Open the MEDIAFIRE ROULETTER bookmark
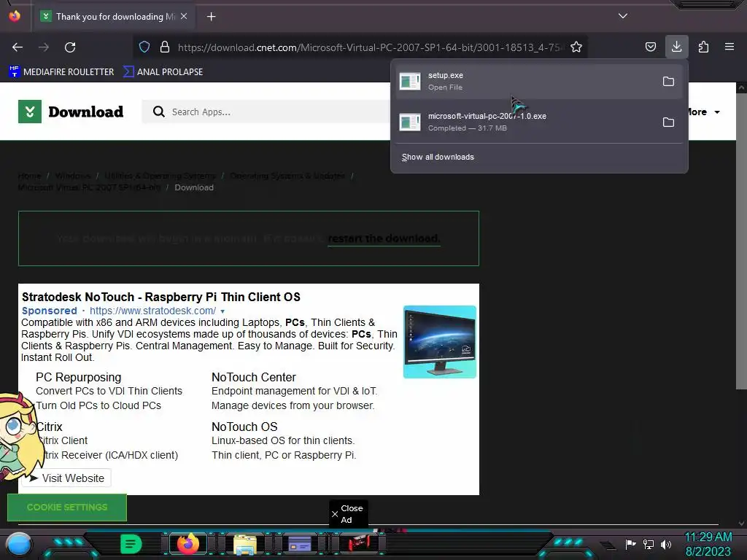The image size is (747, 560). [61, 72]
